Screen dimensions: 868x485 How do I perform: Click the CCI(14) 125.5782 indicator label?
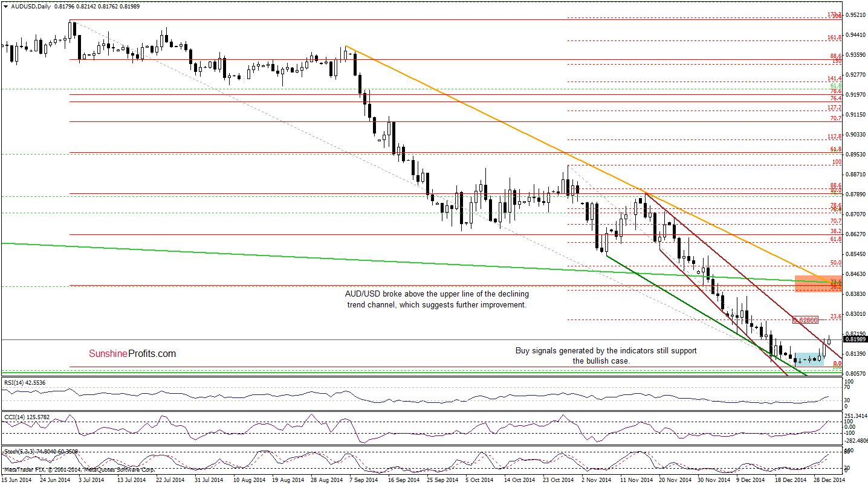click(26, 417)
